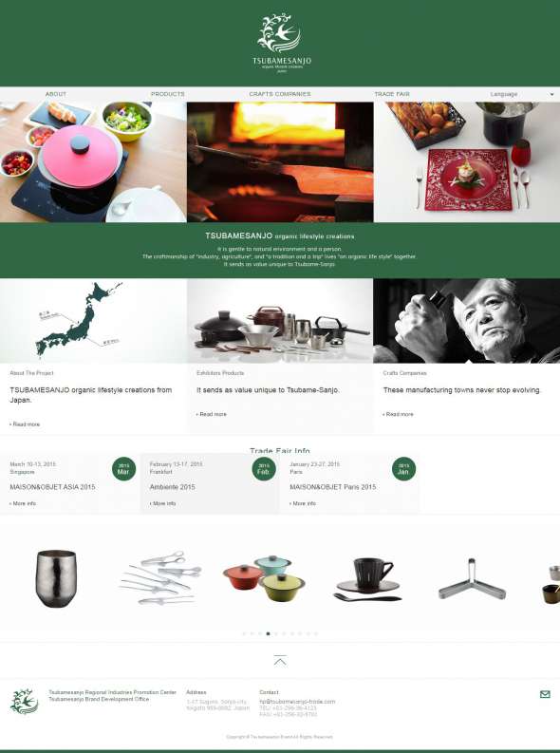Screen dimensions: 560x753
Task: Select the colorful pots product image
Action: [x=264, y=578]
